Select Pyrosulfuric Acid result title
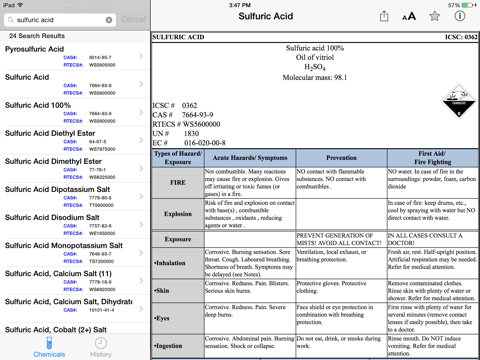 [34, 49]
